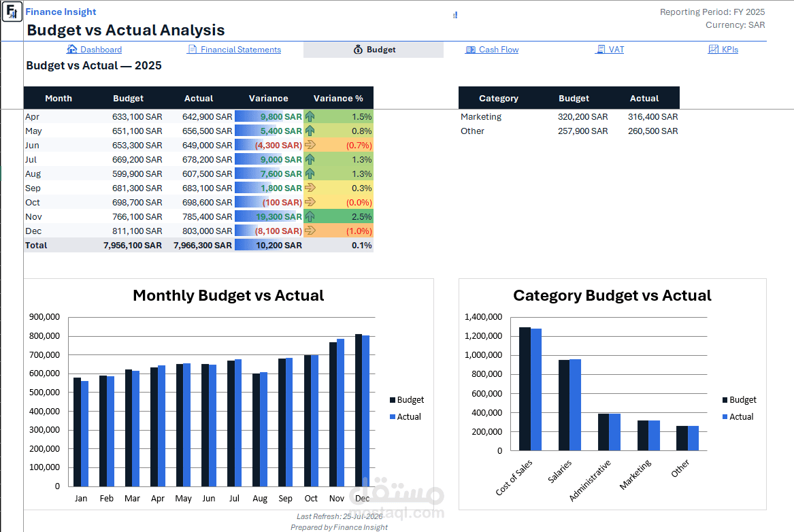Screen dimensions: 794x532
Task: Select the Jun variance (4,300 SAR) cell
Action: (x=269, y=145)
